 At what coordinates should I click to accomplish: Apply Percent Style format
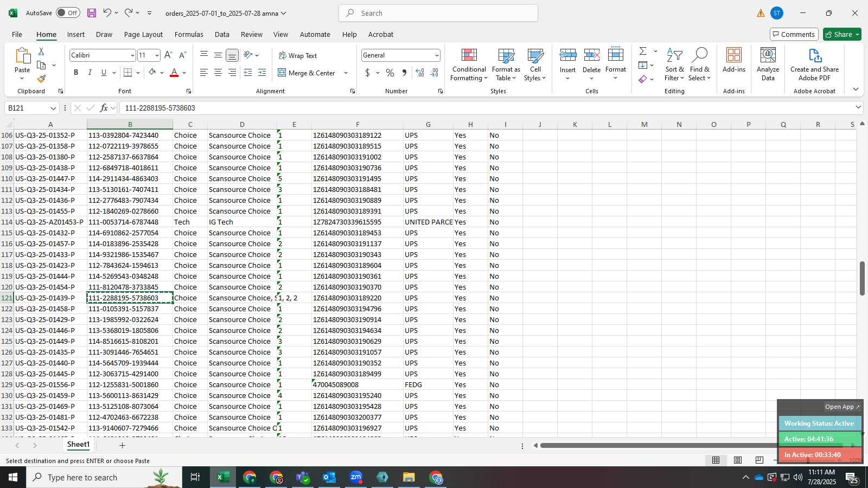click(x=390, y=73)
